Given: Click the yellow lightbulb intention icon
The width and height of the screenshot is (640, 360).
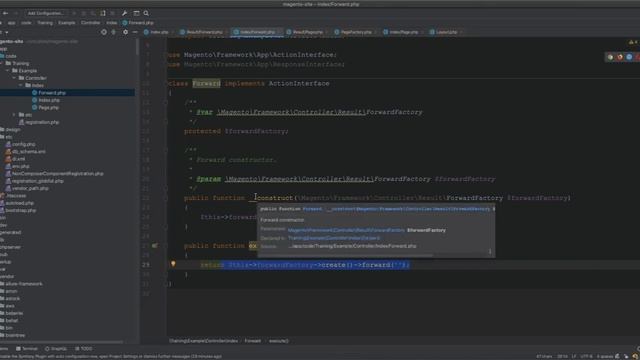Looking at the screenshot, I should click(x=173, y=264).
